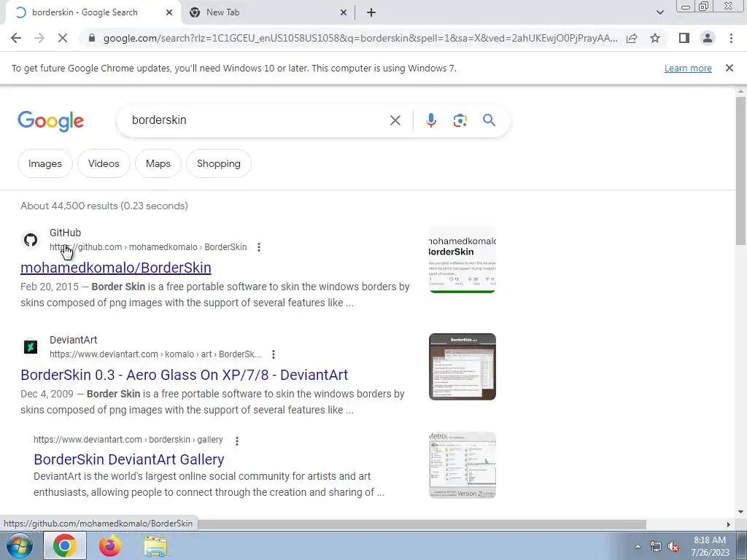Screen dimensions: 747x560
Task: Open the mohamedkomalo/BorderSkin link
Action: point(116,268)
